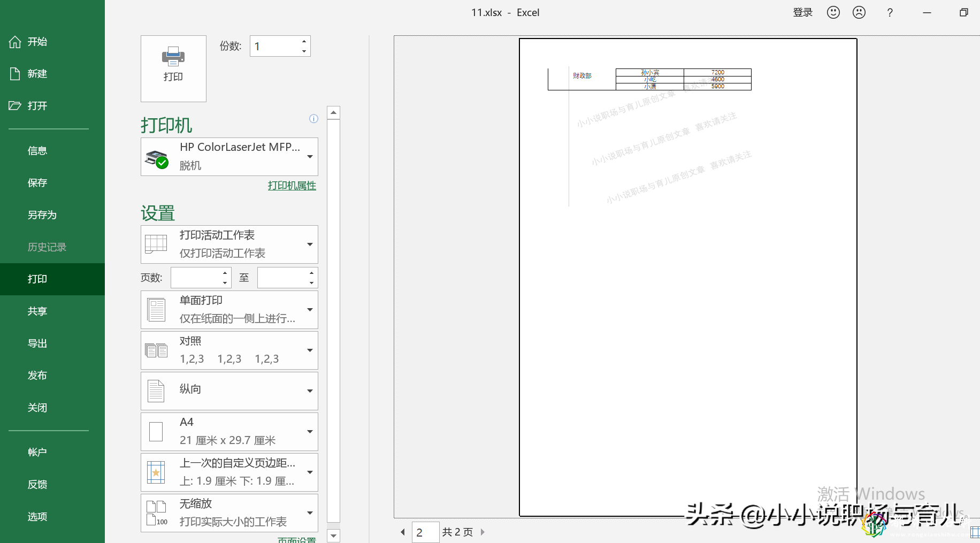Open Publish (发布) in sidebar
Viewport: 980px width, 543px height.
point(52,376)
